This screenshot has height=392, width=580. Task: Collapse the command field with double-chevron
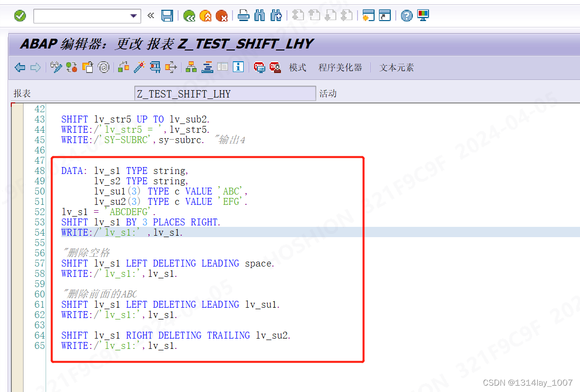pos(151,15)
